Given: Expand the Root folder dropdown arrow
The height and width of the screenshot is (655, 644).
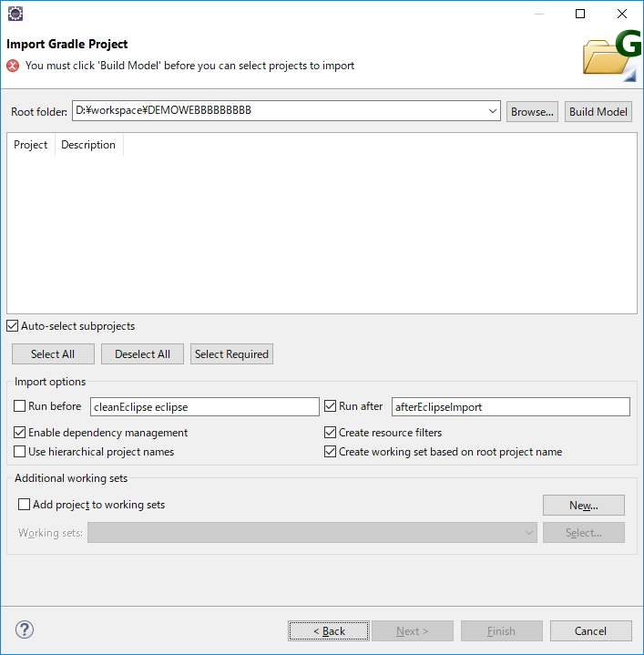Looking at the screenshot, I should [x=493, y=111].
